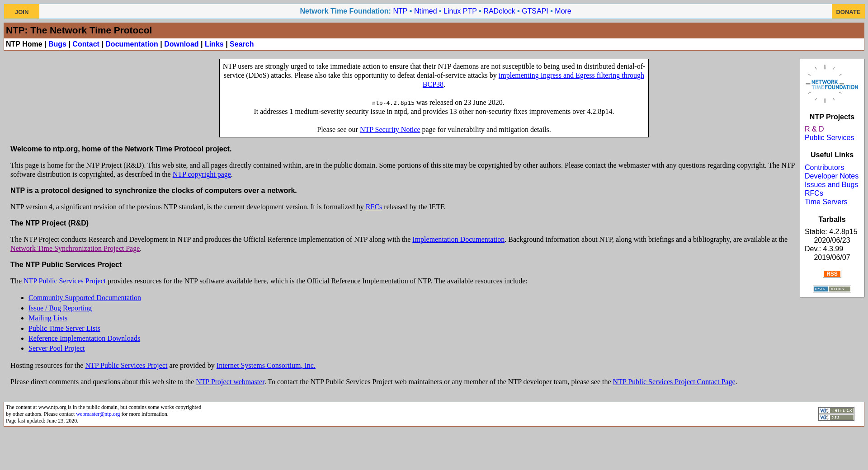Click the Network Time Foundation logo
Screen dimensions: 868x470
pos(832,85)
